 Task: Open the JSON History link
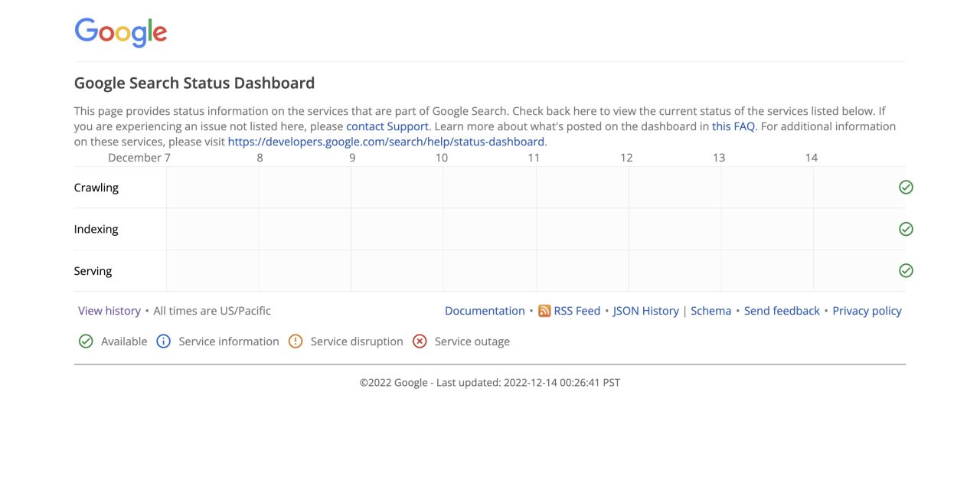pos(645,310)
